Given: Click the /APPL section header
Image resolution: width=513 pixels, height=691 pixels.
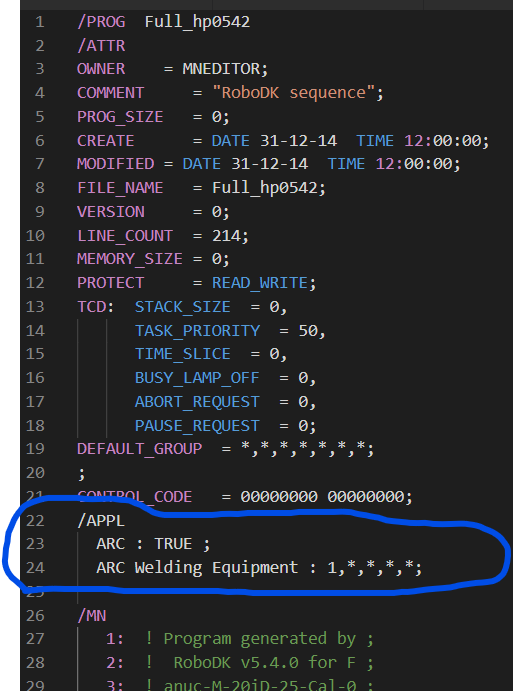Looking at the screenshot, I should coord(101,520).
